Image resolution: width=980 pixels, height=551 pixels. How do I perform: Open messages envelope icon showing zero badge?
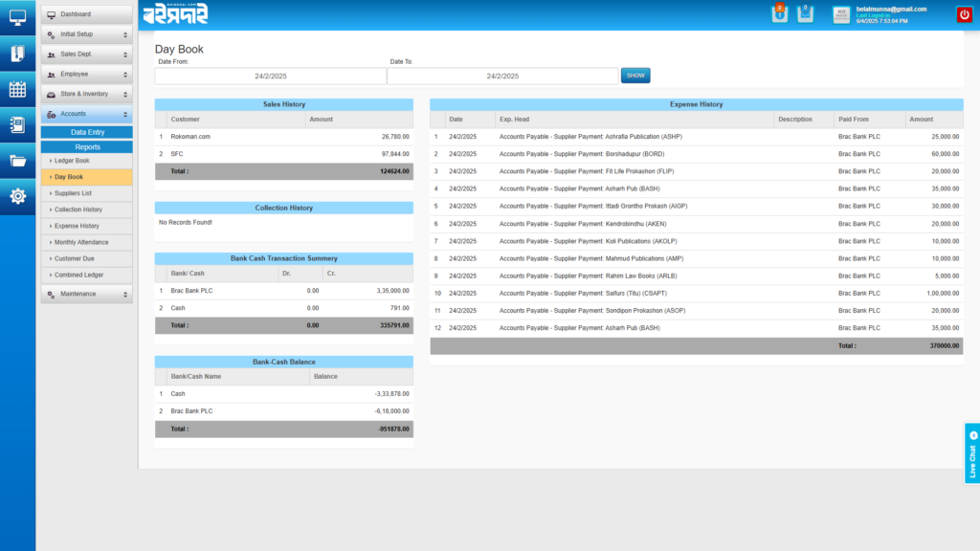click(805, 13)
